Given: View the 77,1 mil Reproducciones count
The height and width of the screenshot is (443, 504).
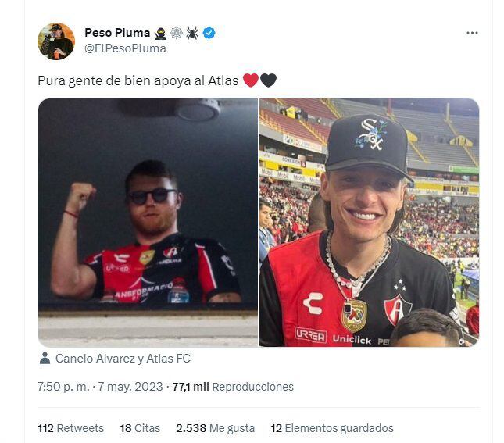Looking at the screenshot, I should click(x=233, y=387).
